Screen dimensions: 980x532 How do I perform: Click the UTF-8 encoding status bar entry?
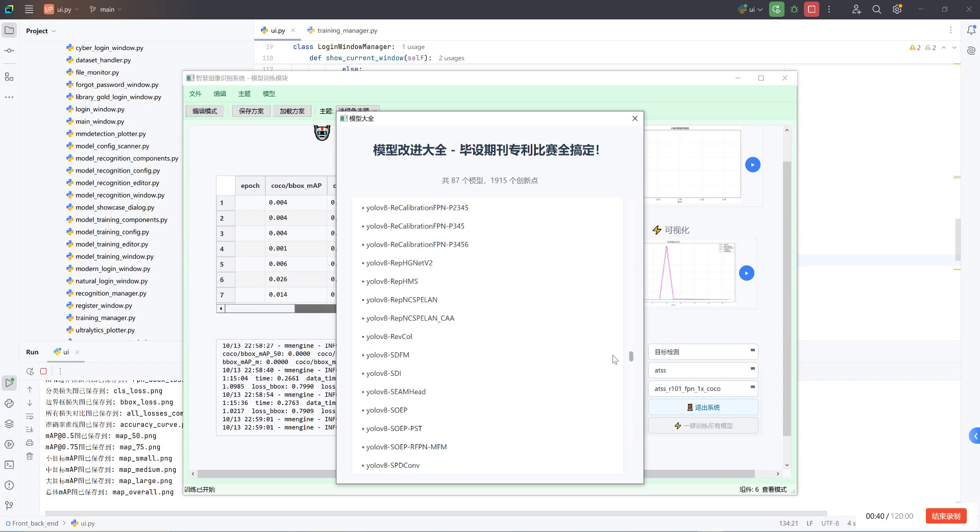(830, 523)
